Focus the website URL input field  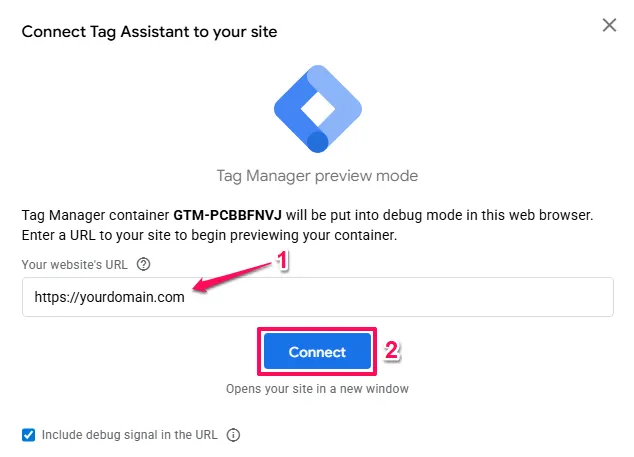pyautogui.click(x=400, y=297)
